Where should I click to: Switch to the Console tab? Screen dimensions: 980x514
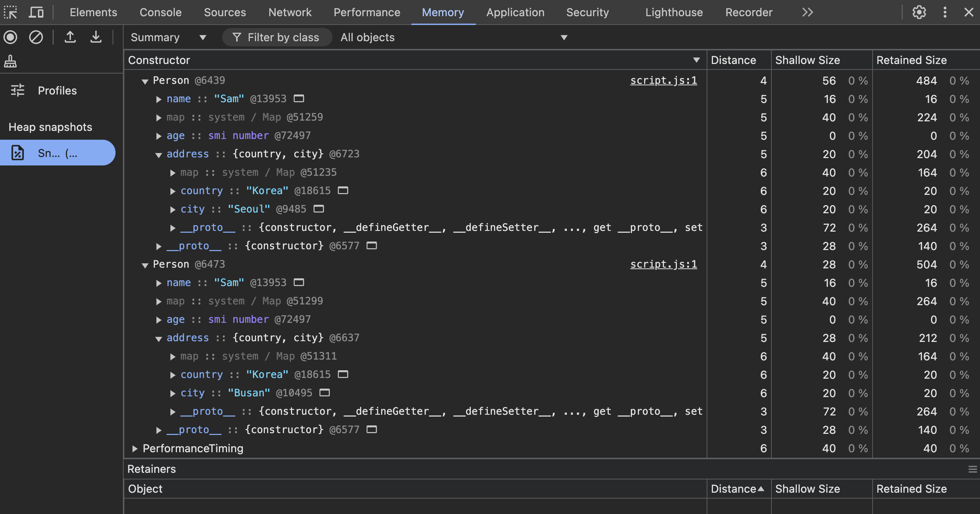point(160,12)
